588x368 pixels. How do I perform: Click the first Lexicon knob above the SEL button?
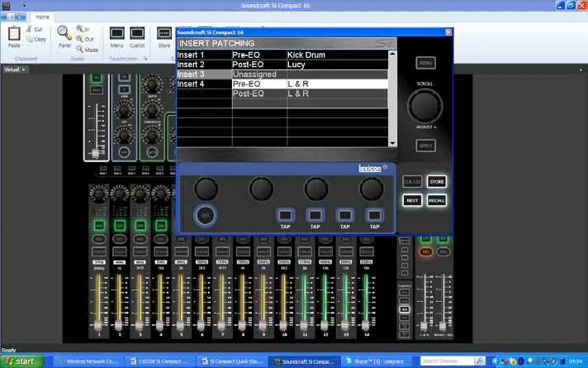[x=206, y=189]
